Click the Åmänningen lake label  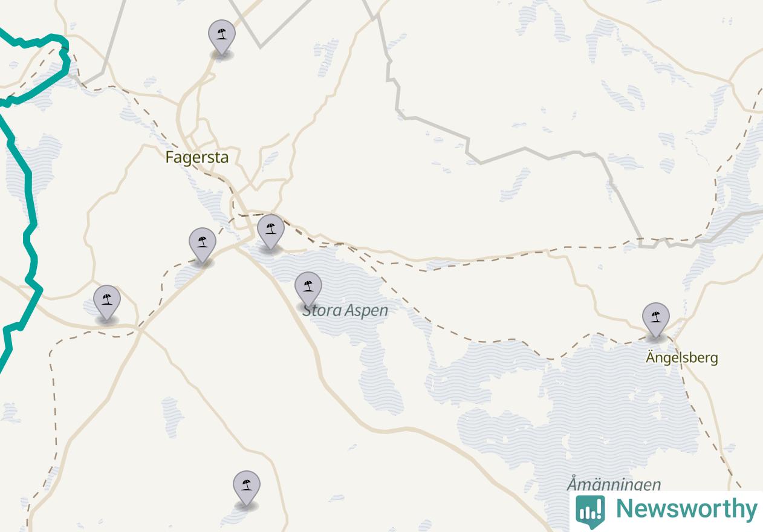[x=614, y=484]
